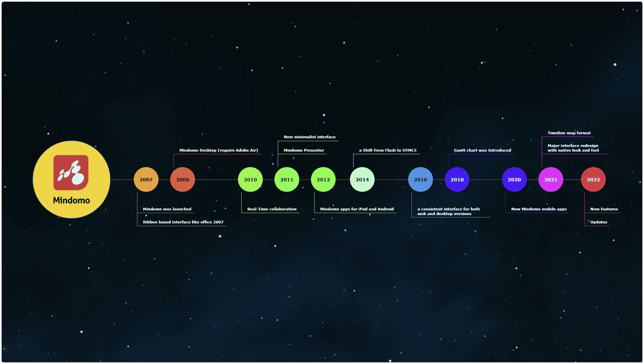Click 'Gantt chart was Introduced' topic
Viewport: 644px width, 364px height.
[x=482, y=150]
